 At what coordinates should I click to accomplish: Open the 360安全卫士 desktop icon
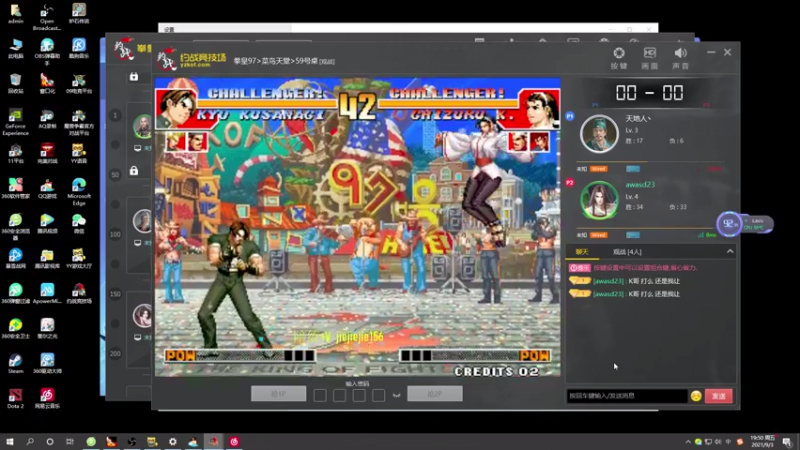pos(15,329)
